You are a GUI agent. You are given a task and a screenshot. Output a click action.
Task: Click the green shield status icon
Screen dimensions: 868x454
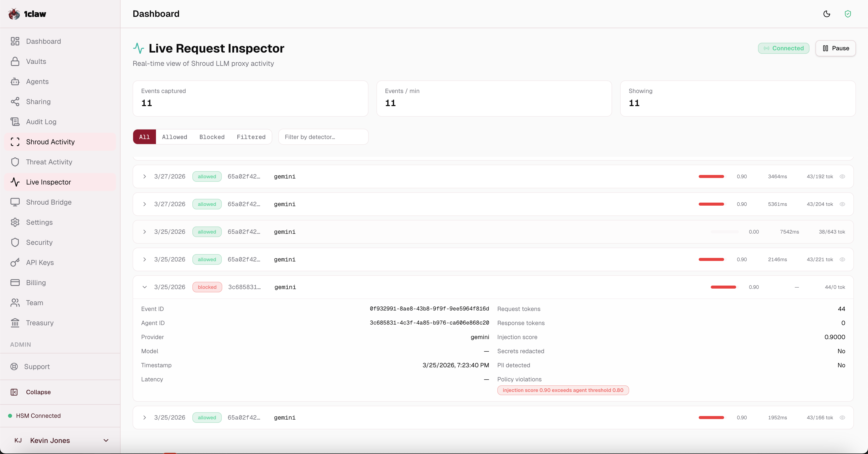point(848,14)
